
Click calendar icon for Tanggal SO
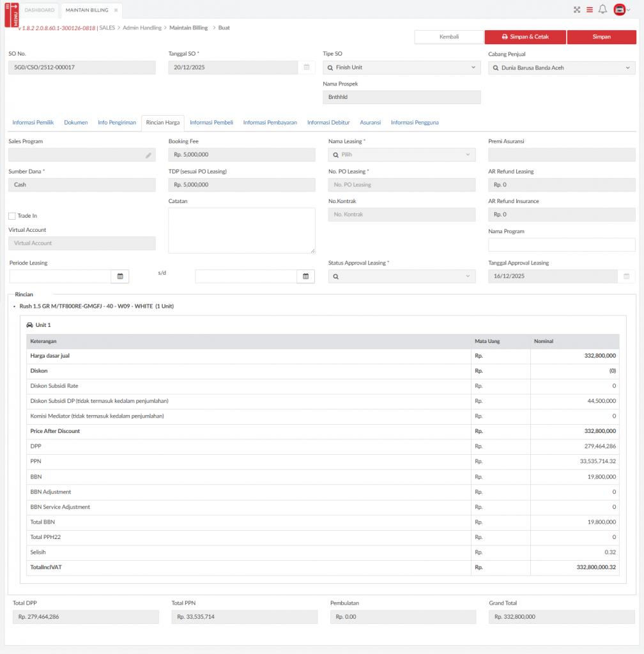tap(306, 68)
